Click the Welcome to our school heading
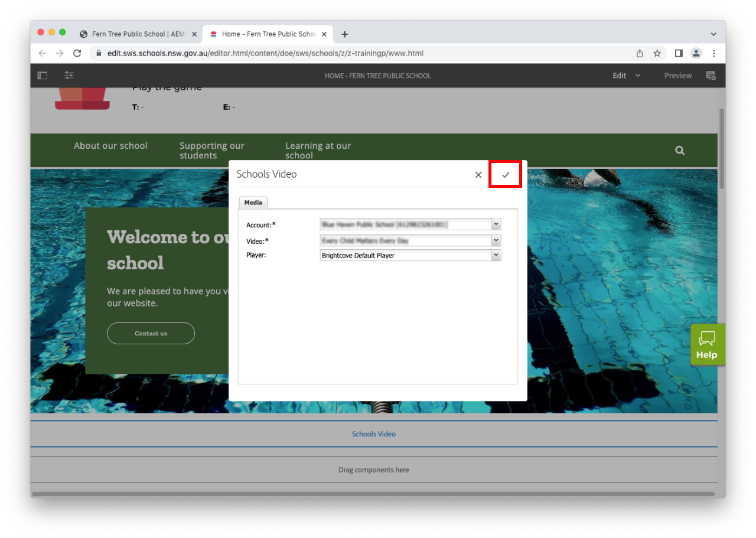This screenshot has width=756, height=538. [x=168, y=249]
